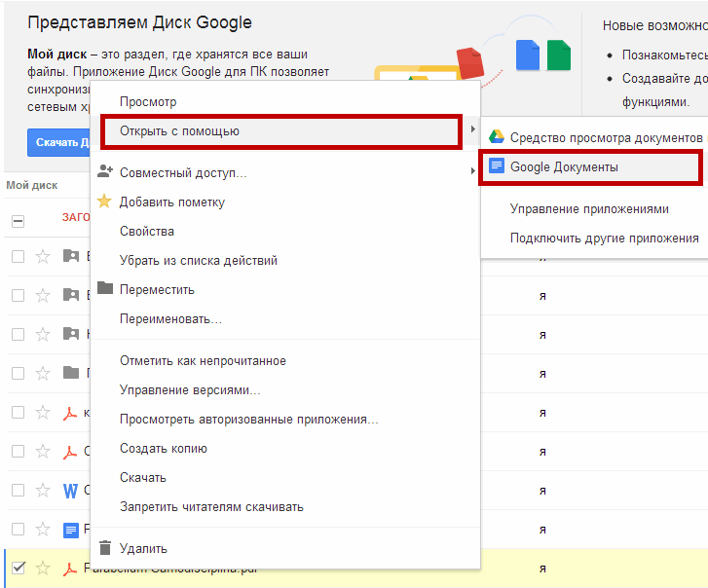Choose Просмотр from the context menu
The height and width of the screenshot is (588, 708).
tap(285, 101)
